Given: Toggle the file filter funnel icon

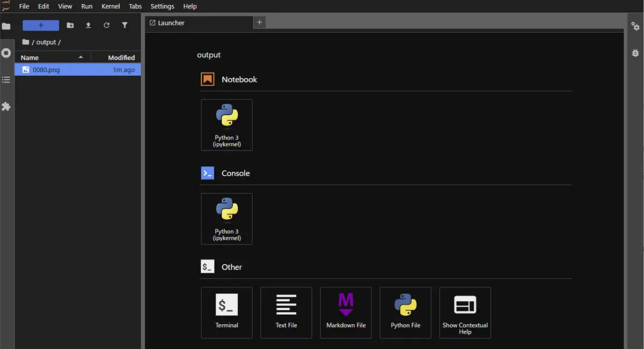Looking at the screenshot, I should (125, 25).
